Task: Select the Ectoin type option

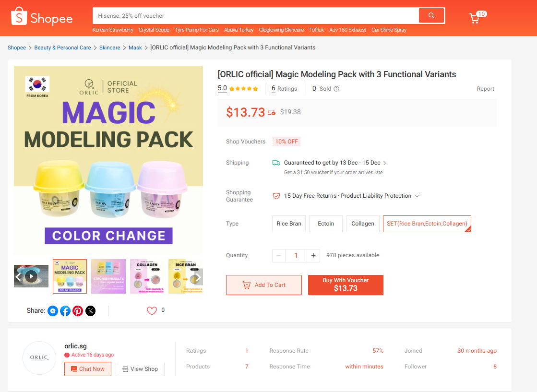Action: pos(326,224)
